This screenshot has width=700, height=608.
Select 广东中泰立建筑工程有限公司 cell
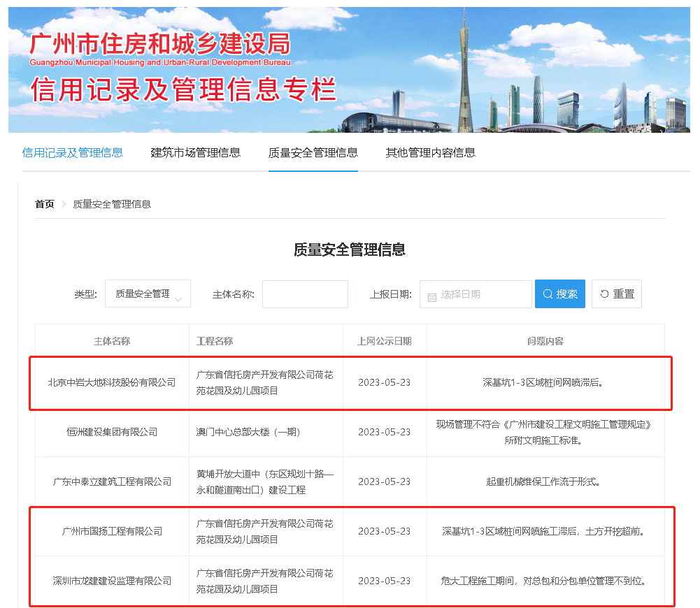pos(112,482)
